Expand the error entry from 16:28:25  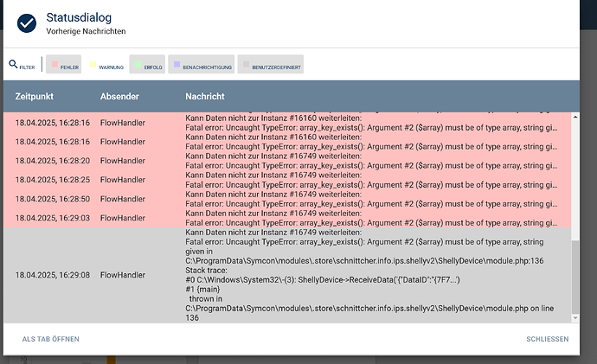(286, 180)
